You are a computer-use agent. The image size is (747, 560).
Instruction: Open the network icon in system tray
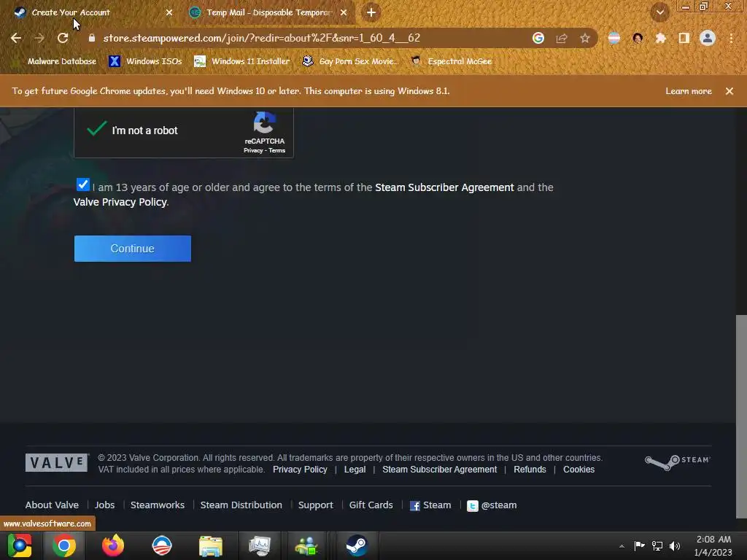tap(657, 546)
